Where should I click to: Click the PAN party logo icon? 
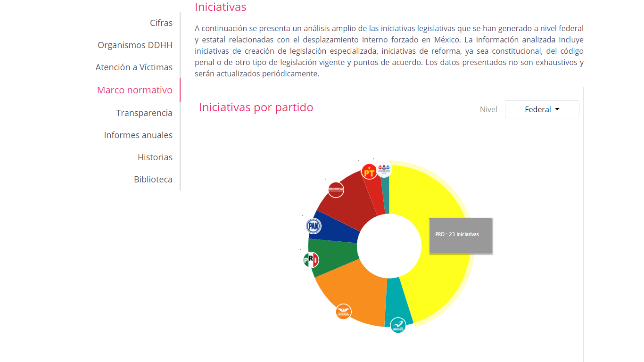(x=314, y=226)
